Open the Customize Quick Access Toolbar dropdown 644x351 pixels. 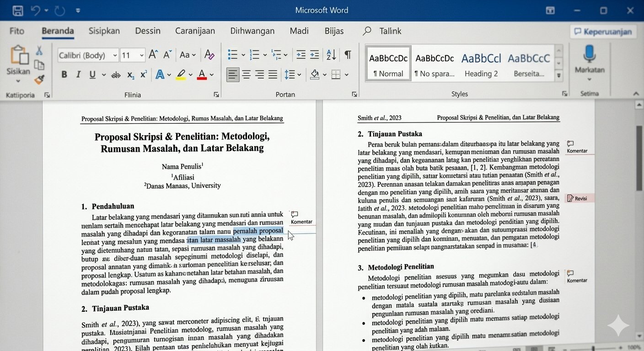coord(78,11)
